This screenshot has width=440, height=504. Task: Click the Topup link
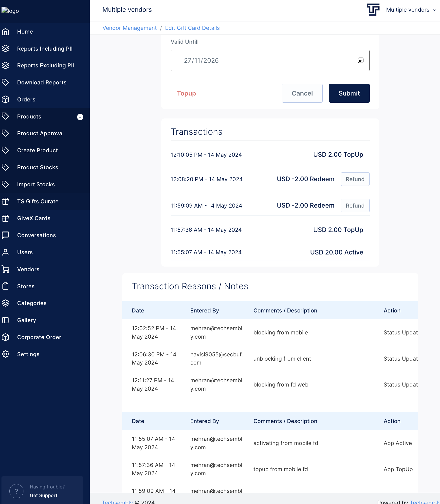tap(186, 93)
